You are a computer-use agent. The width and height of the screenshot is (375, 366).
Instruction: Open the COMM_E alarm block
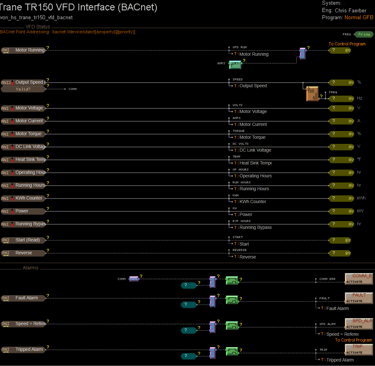359,279
